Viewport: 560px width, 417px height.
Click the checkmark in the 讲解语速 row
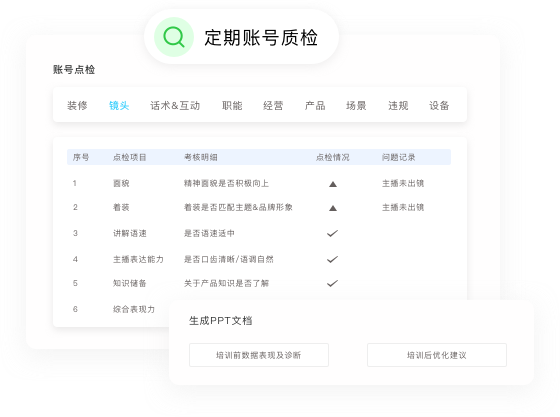tap(332, 233)
